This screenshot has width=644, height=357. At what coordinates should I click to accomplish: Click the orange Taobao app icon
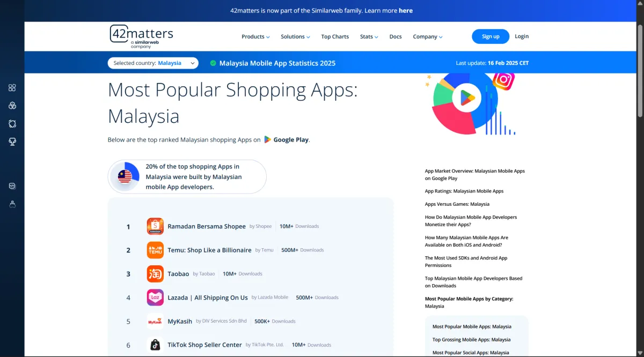(155, 273)
